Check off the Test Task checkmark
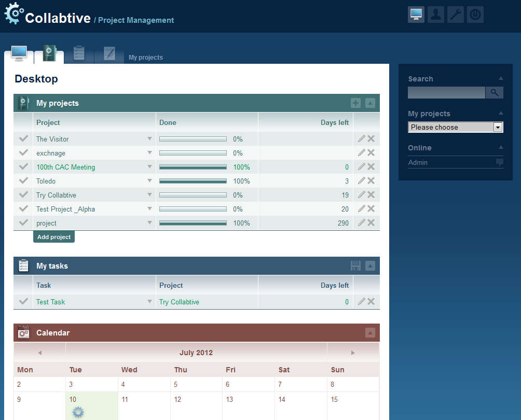 point(23,302)
